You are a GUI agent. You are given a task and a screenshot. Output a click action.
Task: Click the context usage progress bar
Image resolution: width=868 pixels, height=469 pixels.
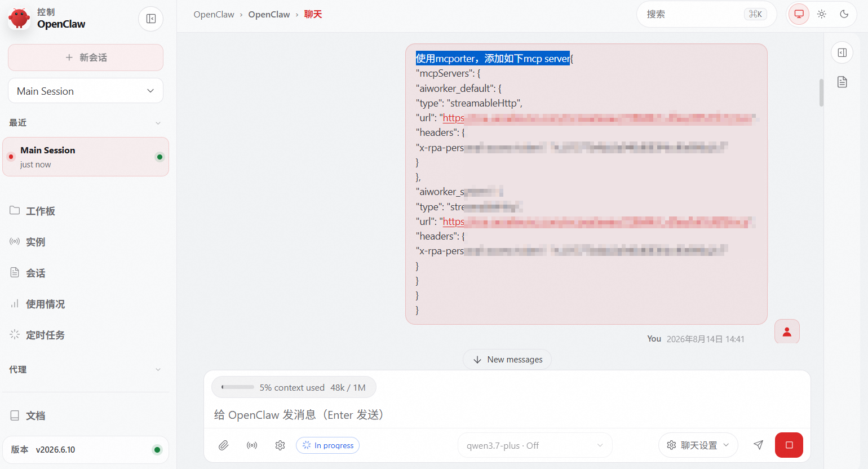click(x=238, y=387)
